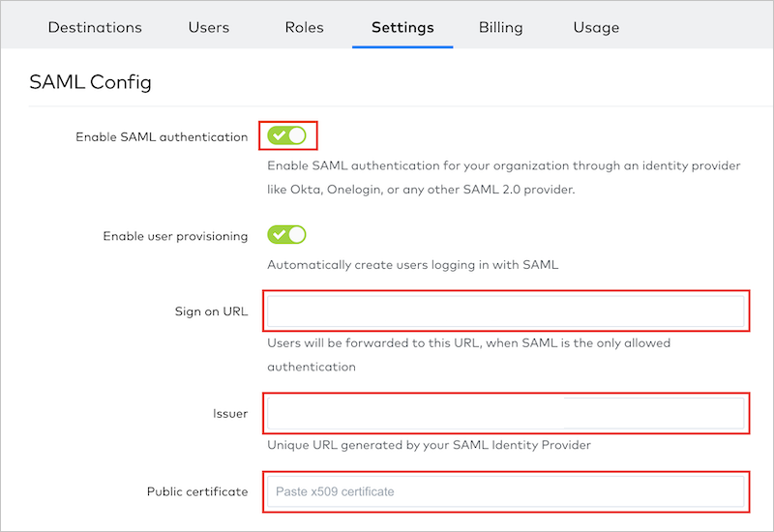Disable the user provisioning toggle
Screen dimensions: 774x532
pos(286,234)
